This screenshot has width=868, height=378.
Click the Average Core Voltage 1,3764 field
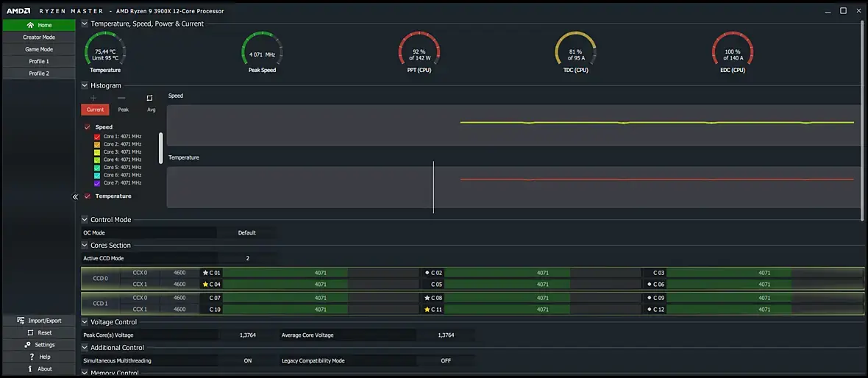[x=446, y=335]
